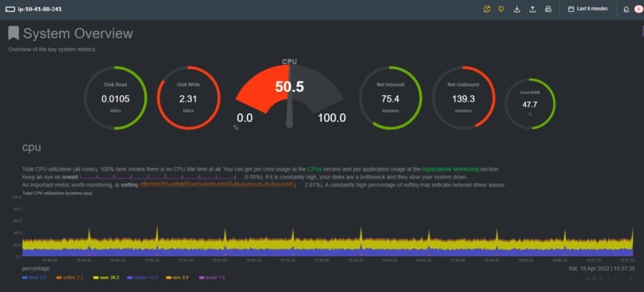644x292 pixels.
Task: Open the Last 9 minutes time picker
Action: click(588, 9)
